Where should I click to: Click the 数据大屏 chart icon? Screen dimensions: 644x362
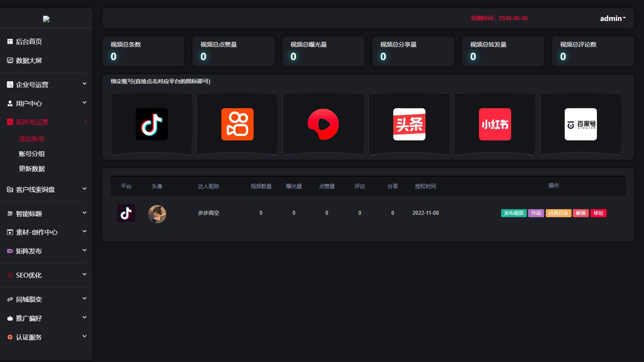pyautogui.click(x=10, y=60)
